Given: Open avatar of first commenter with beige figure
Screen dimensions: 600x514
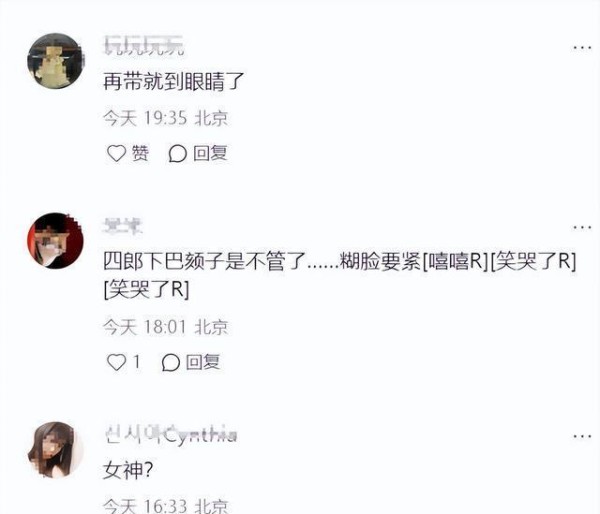Looking at the screenshot, I should 56,61.
